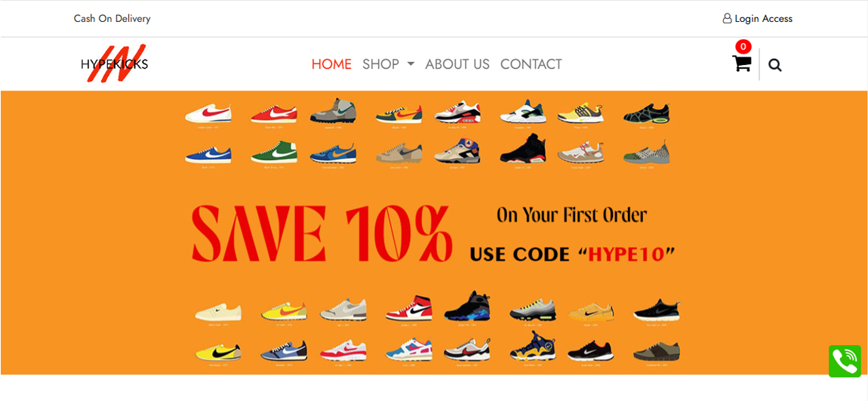
Task: Expand the SHOP dropdown arrow
Action: [x=410, y=64]
